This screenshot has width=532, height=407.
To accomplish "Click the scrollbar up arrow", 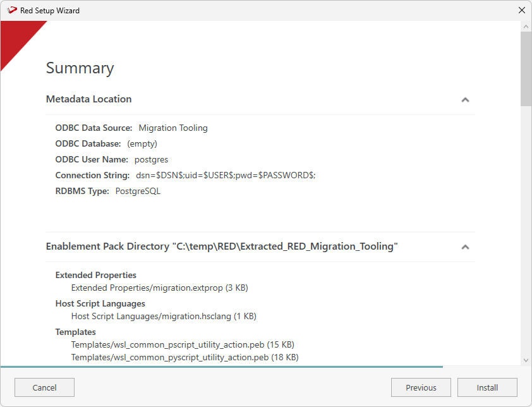I will (526, 27).
